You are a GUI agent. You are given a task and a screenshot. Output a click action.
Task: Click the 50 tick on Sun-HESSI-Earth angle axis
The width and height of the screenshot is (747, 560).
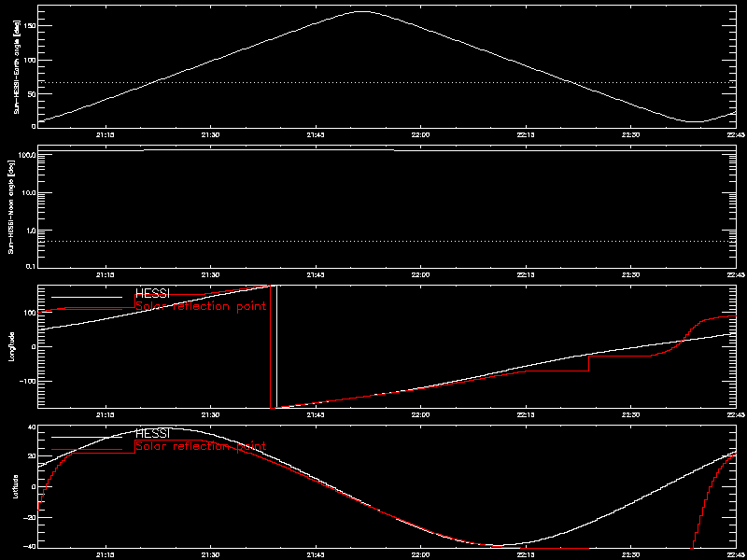coord(30,94)
